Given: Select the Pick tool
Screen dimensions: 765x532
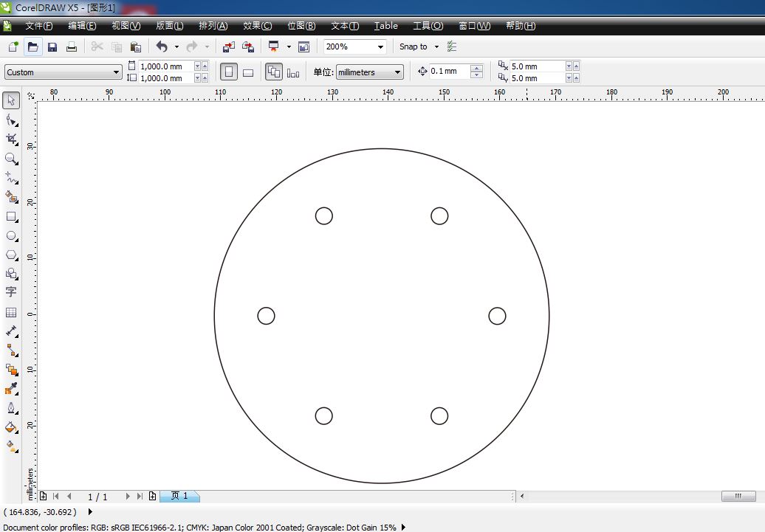Looking at the screenshot, I should click(11, 100).
